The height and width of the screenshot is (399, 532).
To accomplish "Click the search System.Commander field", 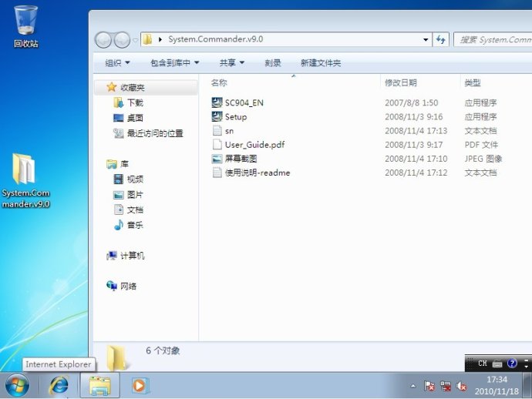I will click(x=493, y=39).
